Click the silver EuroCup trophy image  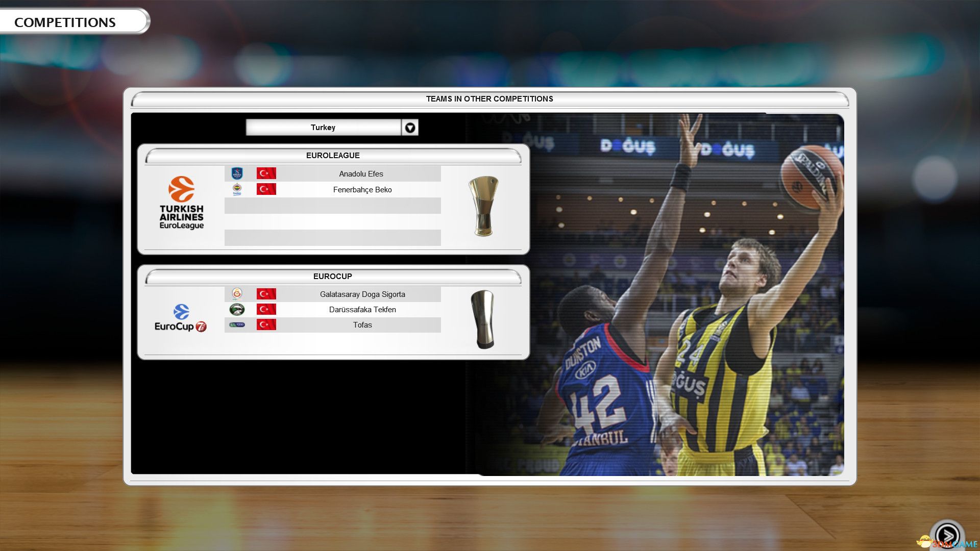(x=483, y=319)
